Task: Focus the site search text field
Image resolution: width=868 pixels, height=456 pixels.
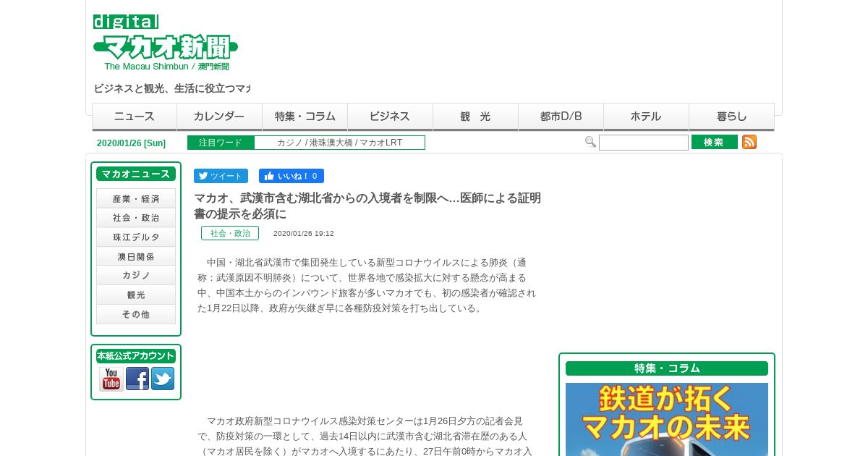Action: click(644, 143)
